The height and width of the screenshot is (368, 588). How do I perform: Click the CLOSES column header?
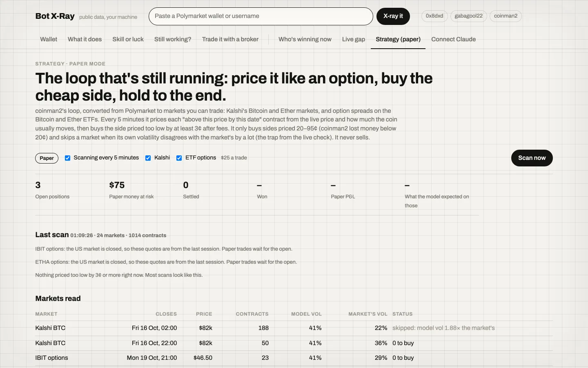click(166, 314)
